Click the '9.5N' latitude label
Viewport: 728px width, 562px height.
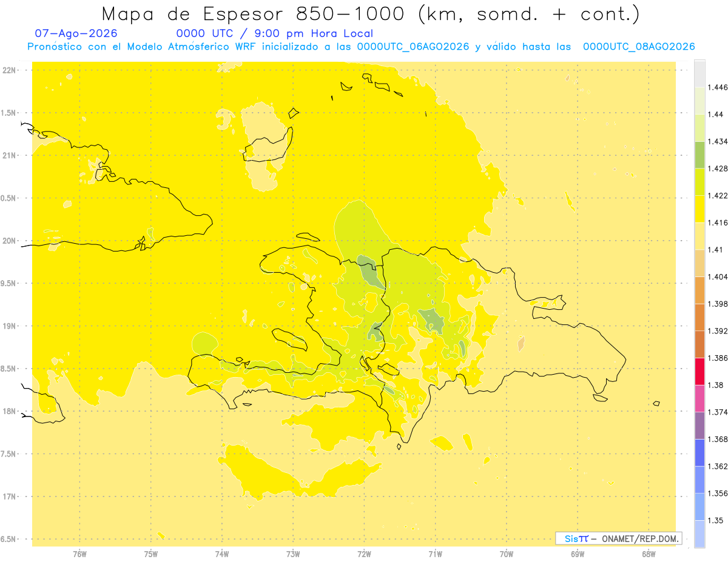pos(9,284)
